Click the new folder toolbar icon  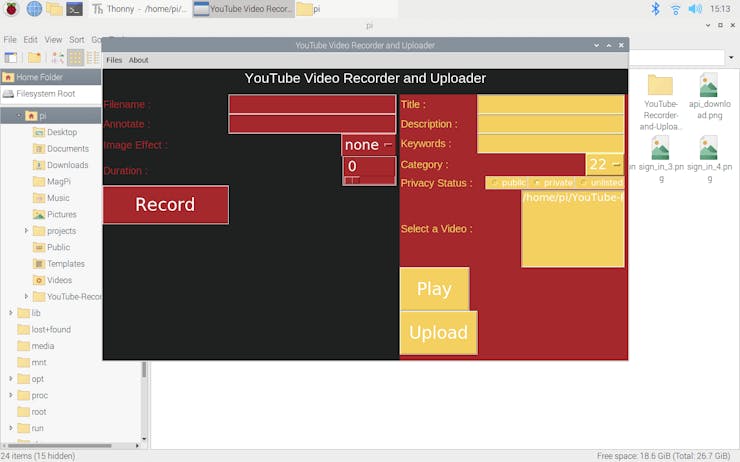34,58
